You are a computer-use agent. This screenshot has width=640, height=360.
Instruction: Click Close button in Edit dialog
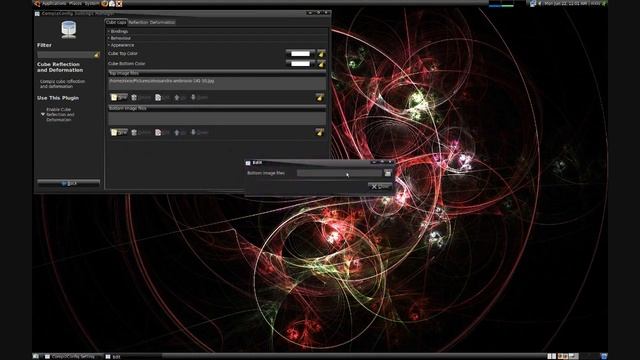tap(380, 187)
